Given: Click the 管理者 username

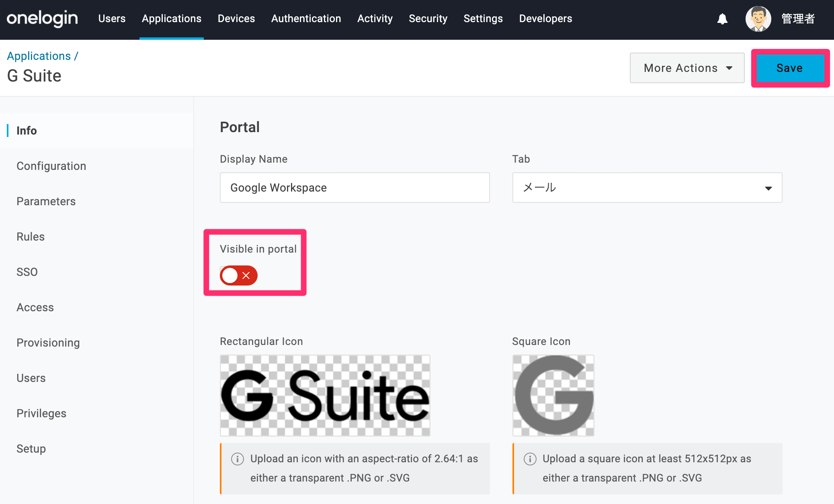Looking at the screenshot, I should [798, 19].
